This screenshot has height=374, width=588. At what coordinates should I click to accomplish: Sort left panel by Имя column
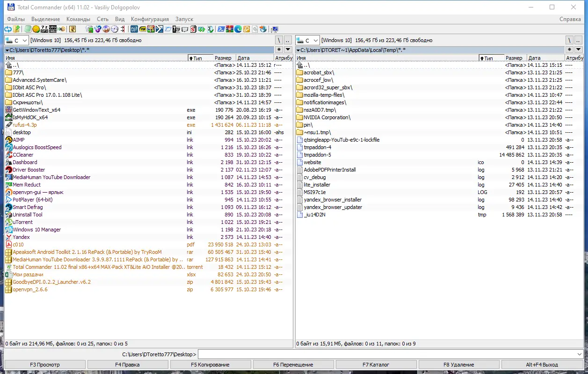96,58
